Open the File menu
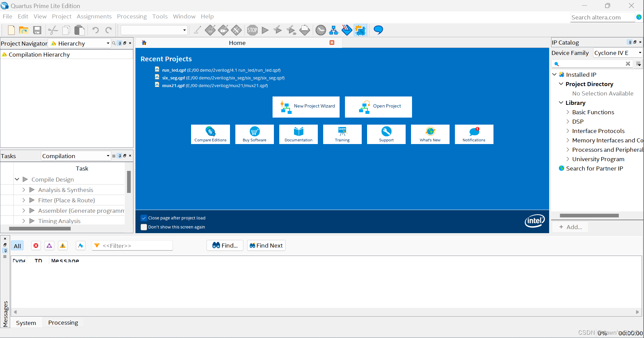The width and height of the screenshot is (644, 338). 7,16
